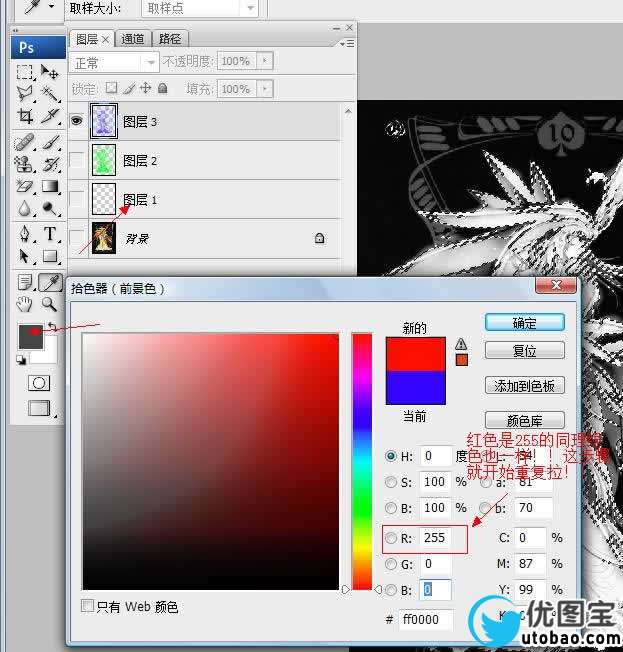Select the Gradient tool

(50, 186)
